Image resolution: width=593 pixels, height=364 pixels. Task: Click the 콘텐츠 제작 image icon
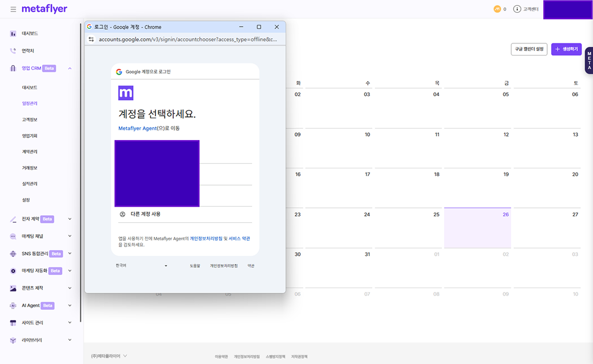click(x=13, y=288)
